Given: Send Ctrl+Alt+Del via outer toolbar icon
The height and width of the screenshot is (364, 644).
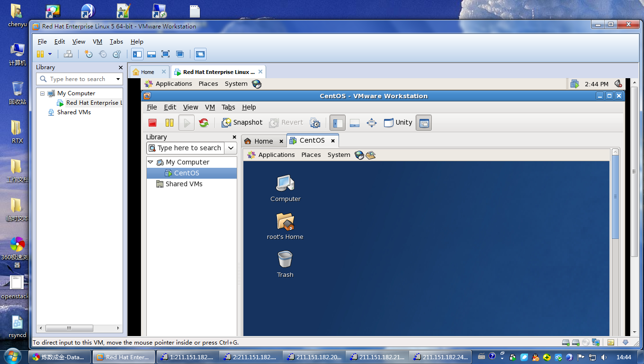Looking at the screenshot, I should (68, 54).
